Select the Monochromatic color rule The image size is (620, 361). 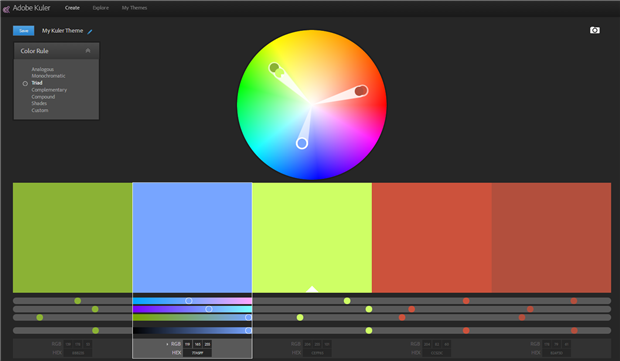pos(48,76)
